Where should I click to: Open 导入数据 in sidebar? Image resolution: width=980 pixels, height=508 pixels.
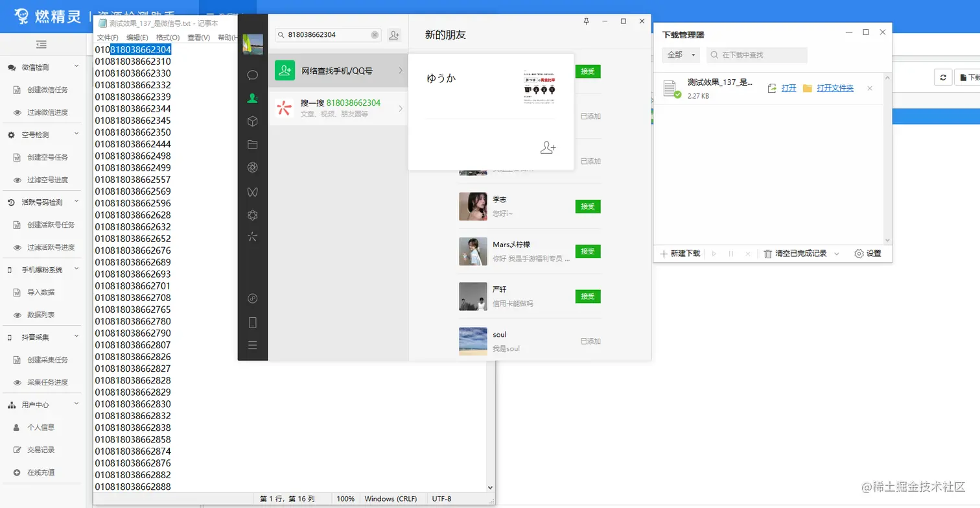[41, 292]
